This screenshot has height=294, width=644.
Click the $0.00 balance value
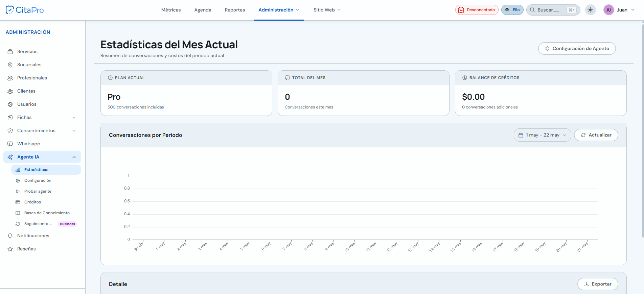pyautogui.click(x=473, y=97)
